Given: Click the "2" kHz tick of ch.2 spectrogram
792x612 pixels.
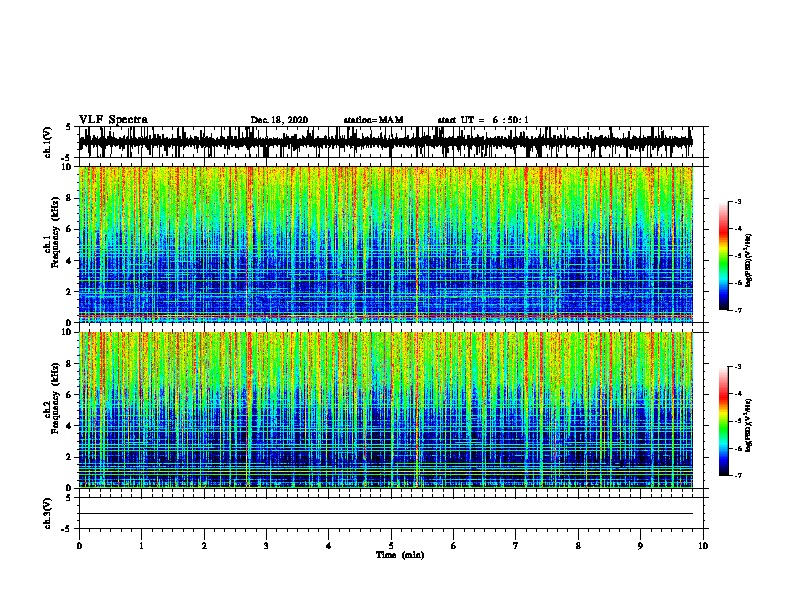Looking at the screenshot, I should pyautogui.click(x=69, y=457).
